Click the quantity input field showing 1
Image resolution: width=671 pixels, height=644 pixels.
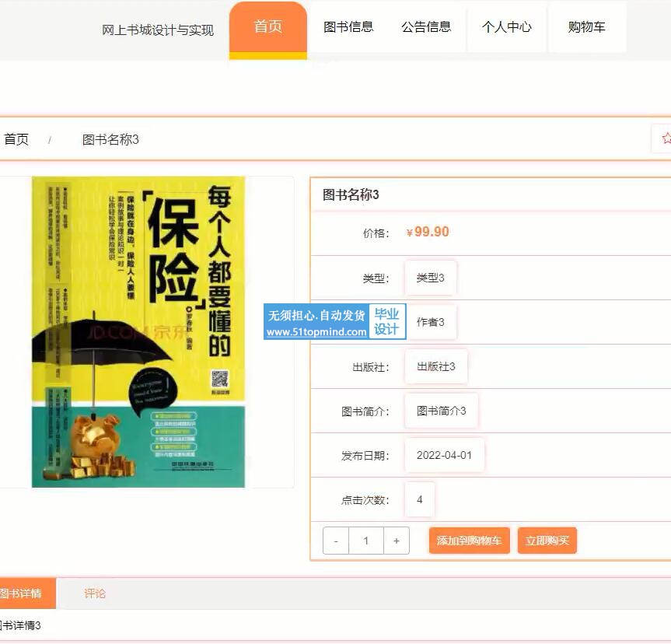[x=366, y=541]
